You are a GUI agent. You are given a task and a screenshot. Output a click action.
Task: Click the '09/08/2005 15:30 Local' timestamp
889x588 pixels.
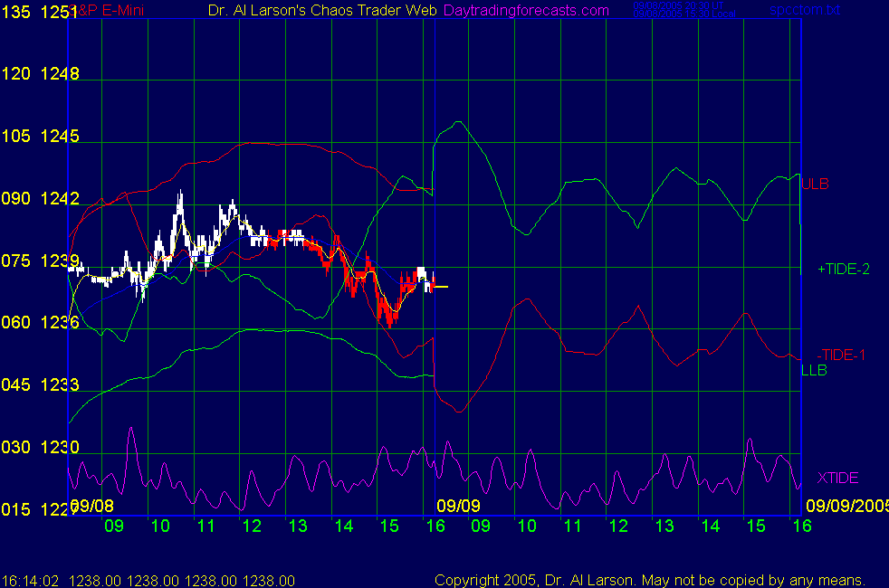click(684, 14)
